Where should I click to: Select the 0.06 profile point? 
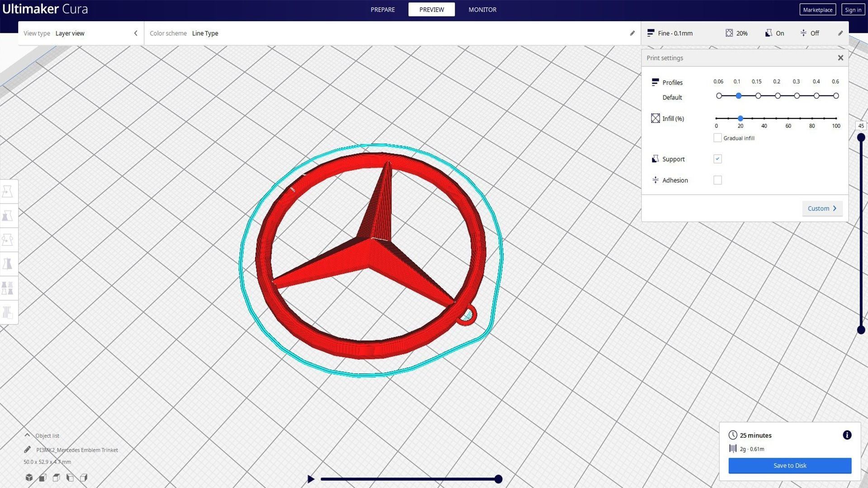point(719,96)
